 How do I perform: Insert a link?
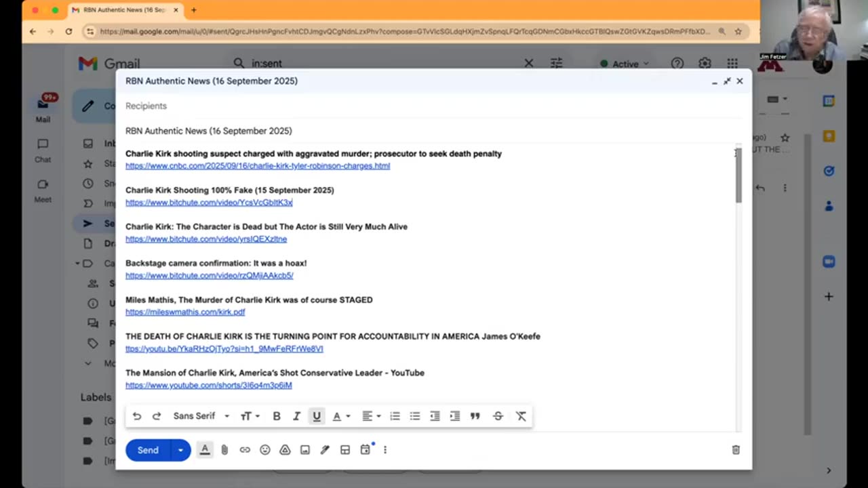coord(245,450)
